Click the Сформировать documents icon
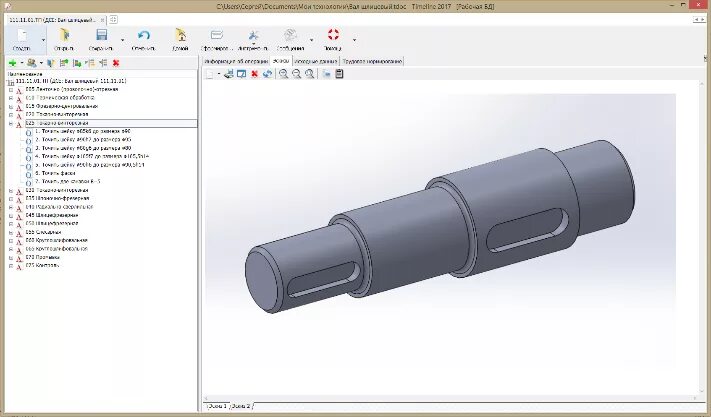Screen dimensions: 711x417 click(217, 35)
